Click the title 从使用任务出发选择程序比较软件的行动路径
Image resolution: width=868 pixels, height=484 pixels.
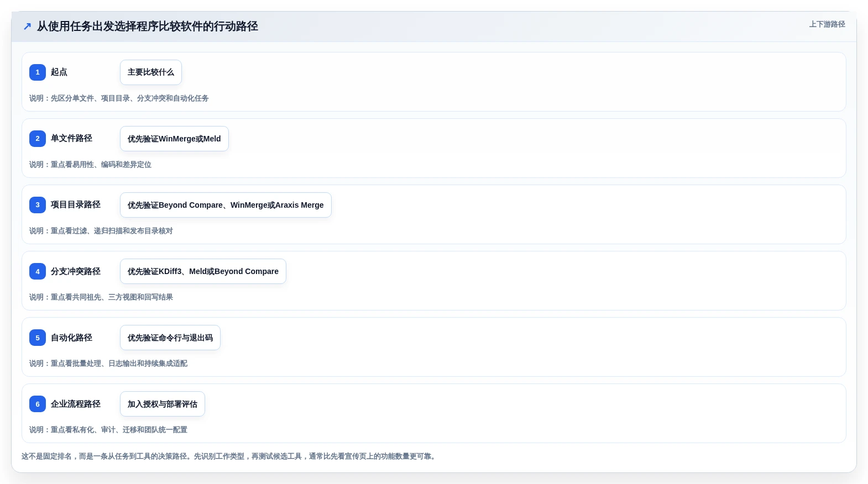[x=148, y=27]
